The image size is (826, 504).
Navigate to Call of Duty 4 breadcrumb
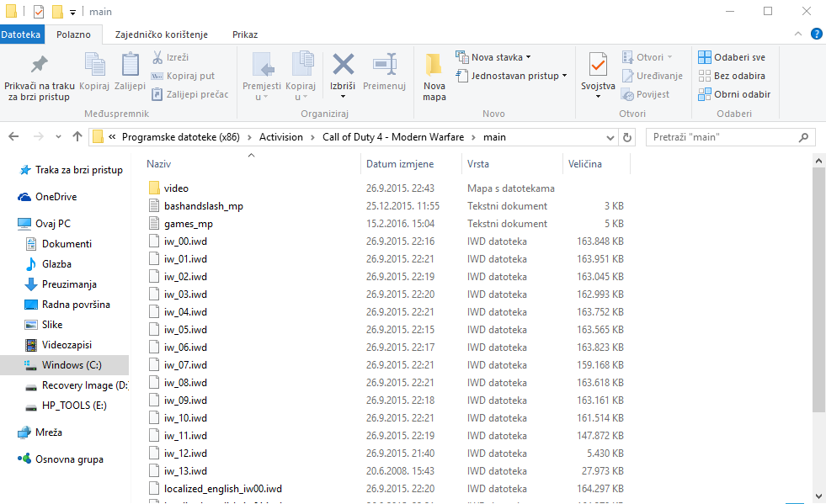pyautogui.click(x=393, y=137)
